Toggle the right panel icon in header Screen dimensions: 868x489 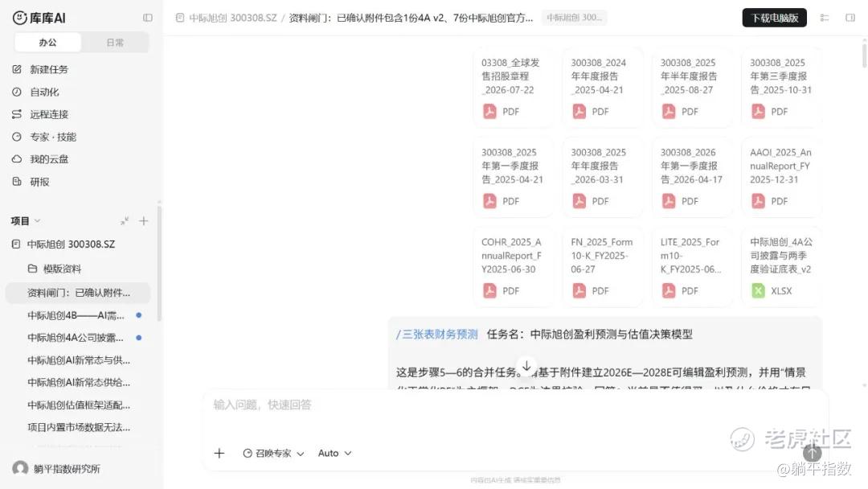click(x=850, y=18)
